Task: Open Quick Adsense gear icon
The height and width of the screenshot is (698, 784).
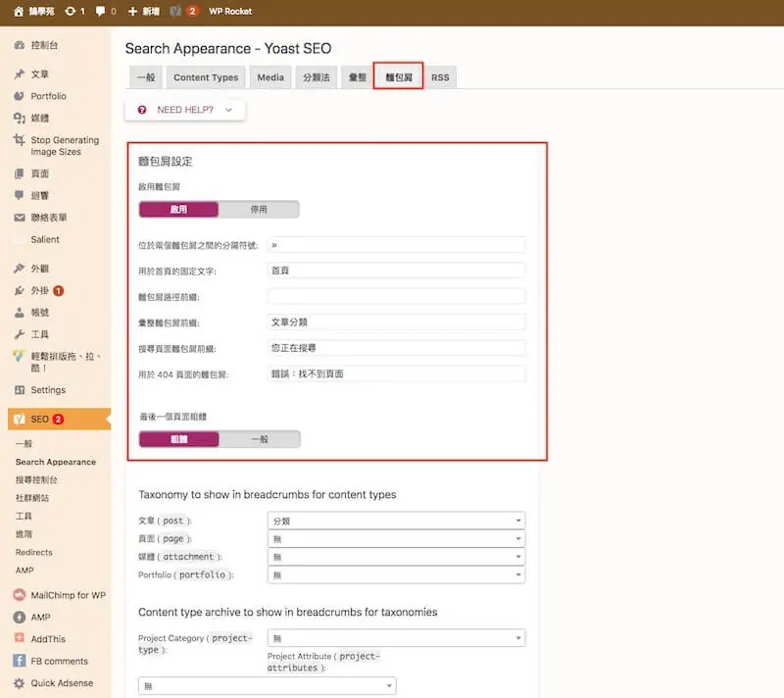Action: (x=19, y=683)
